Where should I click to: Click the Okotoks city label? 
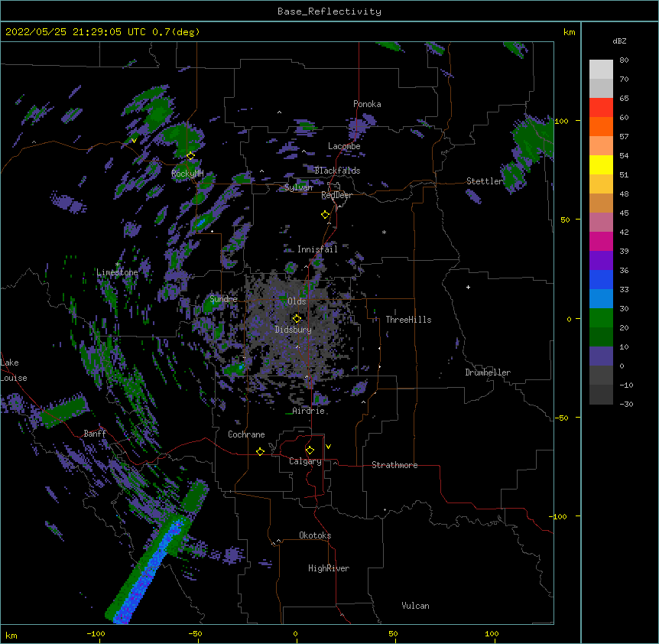[315, 535]
